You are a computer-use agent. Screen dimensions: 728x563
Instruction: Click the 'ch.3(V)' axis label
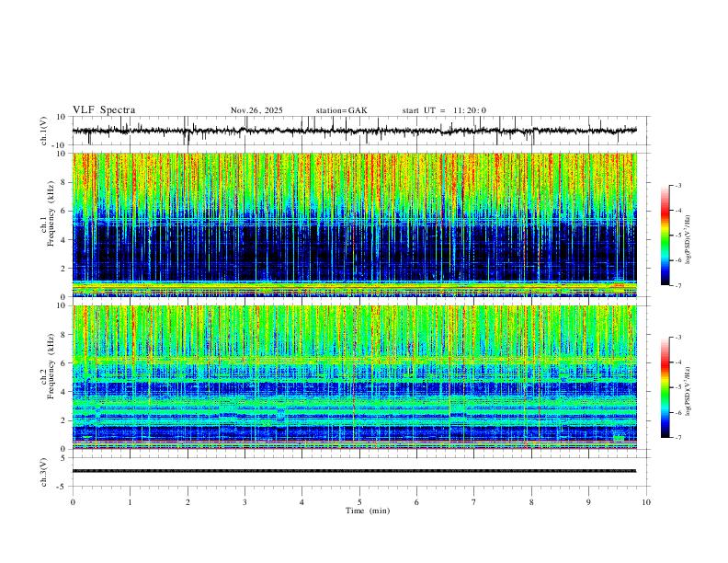[44, 473]
